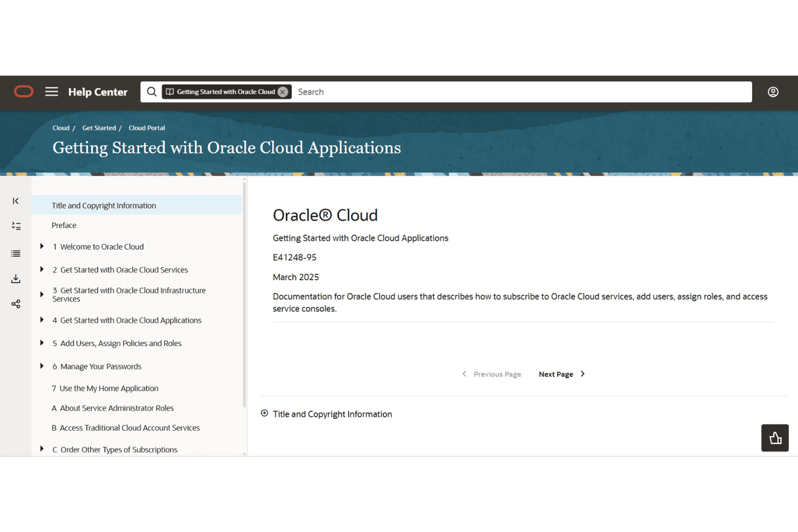Open 1 Welcome to Oracle Cloud chapter
The height and width of the screenshot is (532, 798).
98,247
